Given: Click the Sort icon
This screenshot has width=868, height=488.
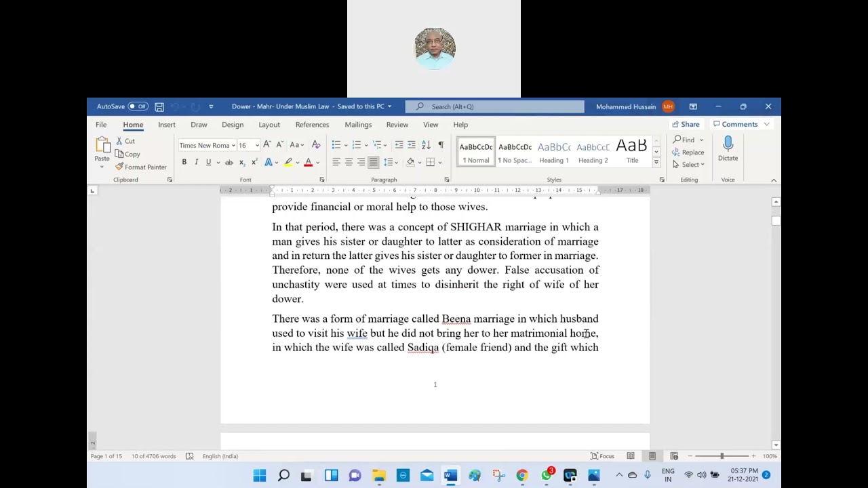Looking at the screenshot, I should tap(426, 144).
